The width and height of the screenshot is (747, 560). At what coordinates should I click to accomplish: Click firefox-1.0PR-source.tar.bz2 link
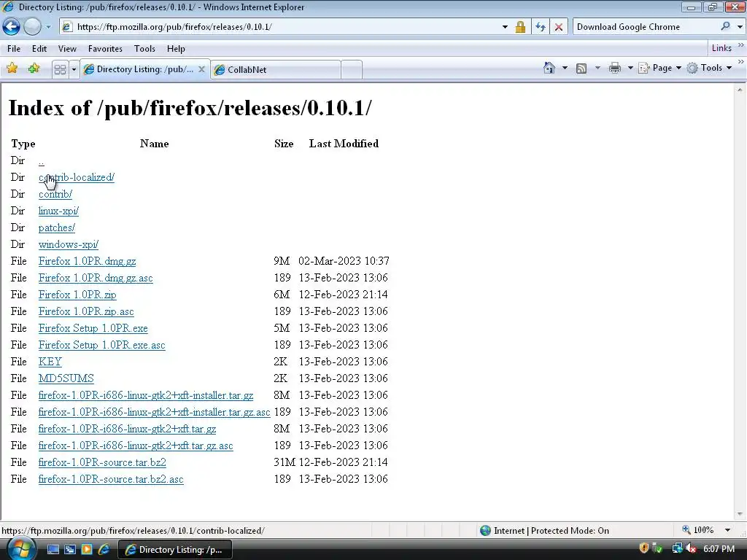[102, 462]
